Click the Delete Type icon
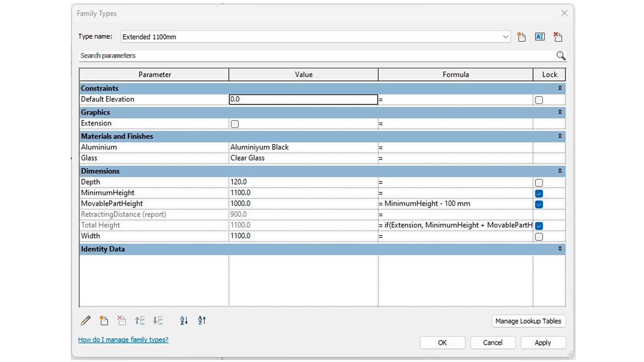 click(558, 37)
